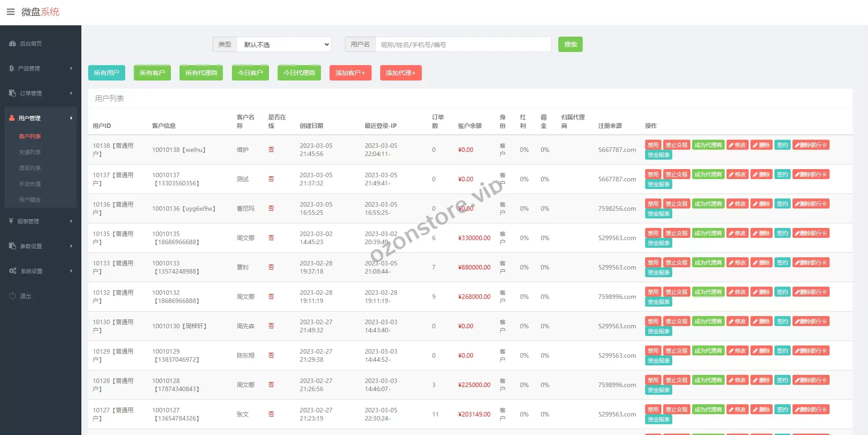Image resolution: width=868 pixels, height=435 pixels.
Task: Click the hamburger menu icon
Action: pos(10,12)
